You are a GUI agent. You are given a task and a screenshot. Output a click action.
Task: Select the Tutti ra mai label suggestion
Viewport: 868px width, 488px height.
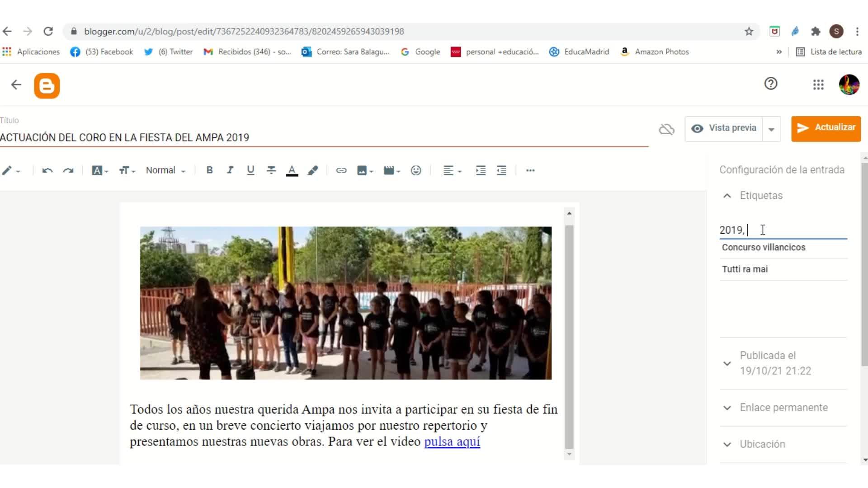tap(745, 269)
